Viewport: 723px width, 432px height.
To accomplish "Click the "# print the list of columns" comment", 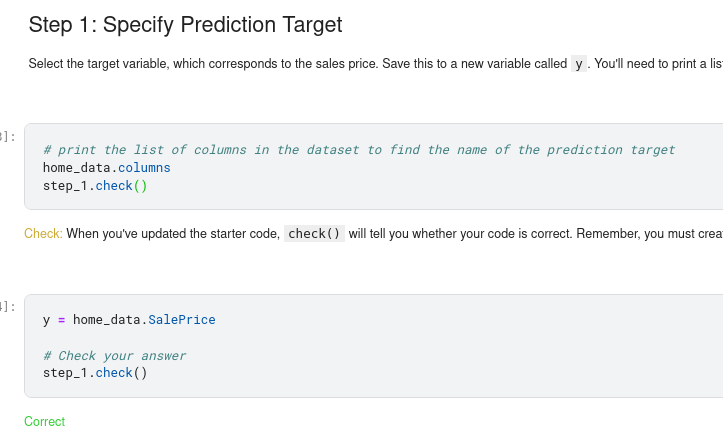I will pos(359,150).
